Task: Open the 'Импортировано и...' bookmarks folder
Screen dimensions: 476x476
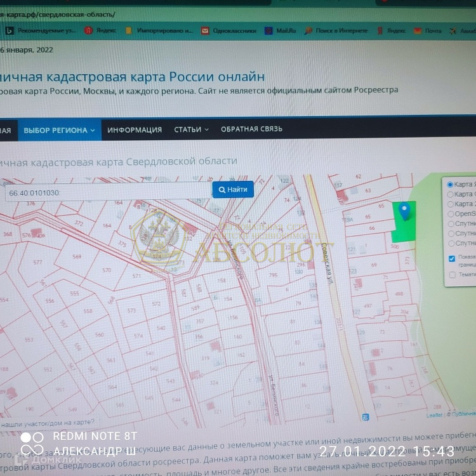Action: pos(159,30)
